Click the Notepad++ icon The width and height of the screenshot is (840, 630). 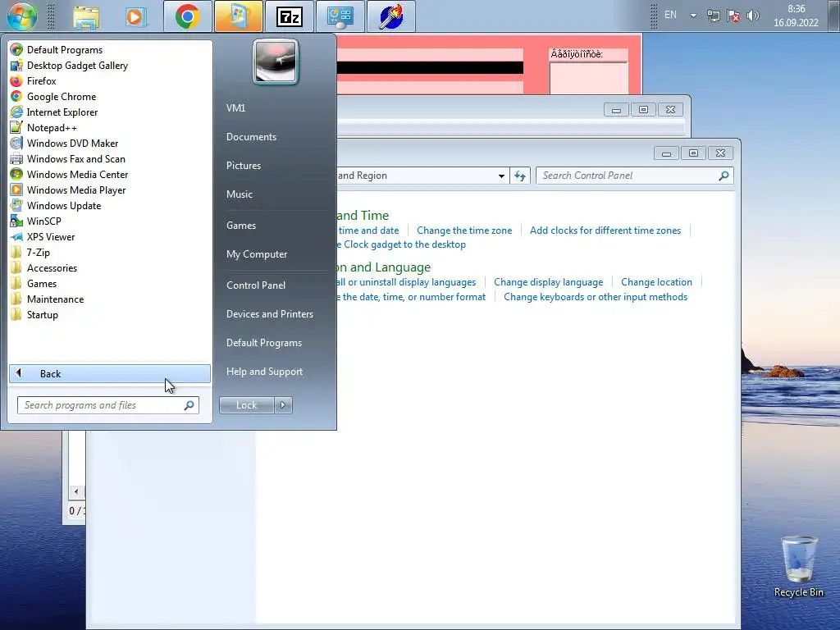point(16,127)
